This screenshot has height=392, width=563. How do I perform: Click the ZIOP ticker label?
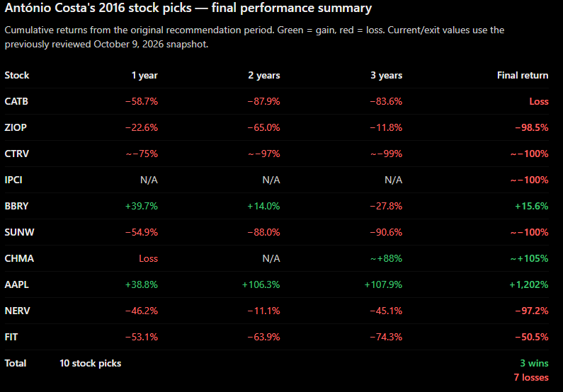click(x=16, y=127)
